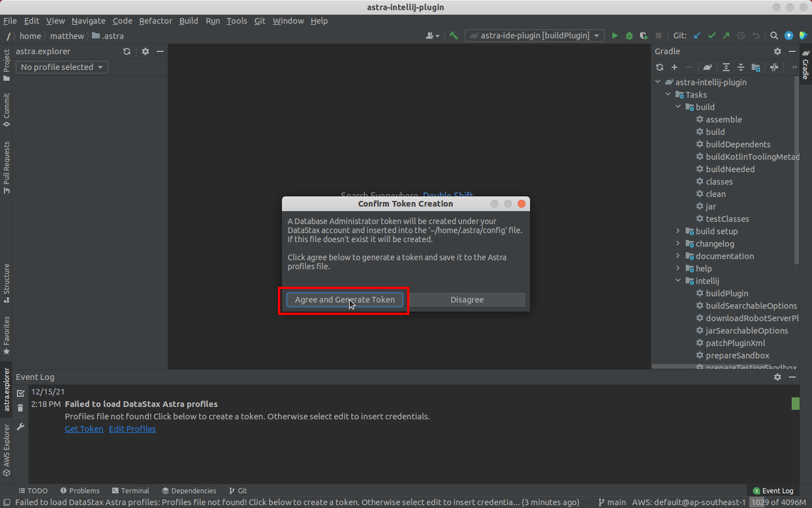This screenshot has width=812, height=508.
Task: Open Search Everywhere magnifier icon
Action: click(x=774, y=36)
